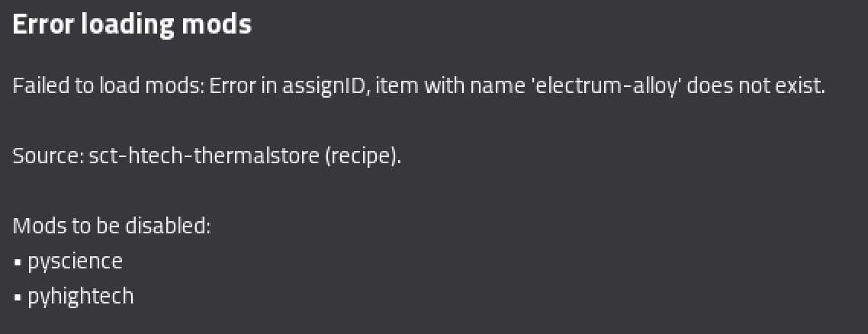Click the word 'Error' in the heading

43,25
